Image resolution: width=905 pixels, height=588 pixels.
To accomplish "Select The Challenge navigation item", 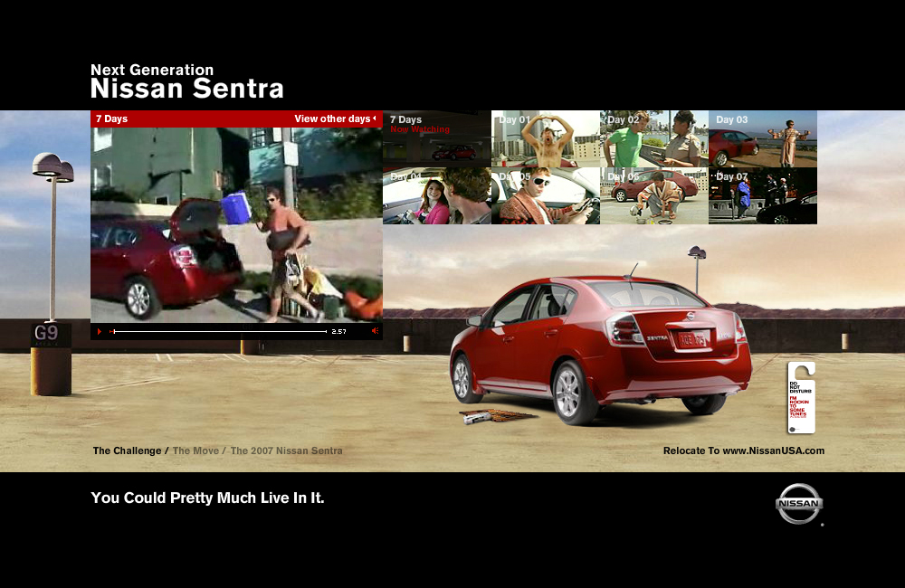I will point(127,450).
